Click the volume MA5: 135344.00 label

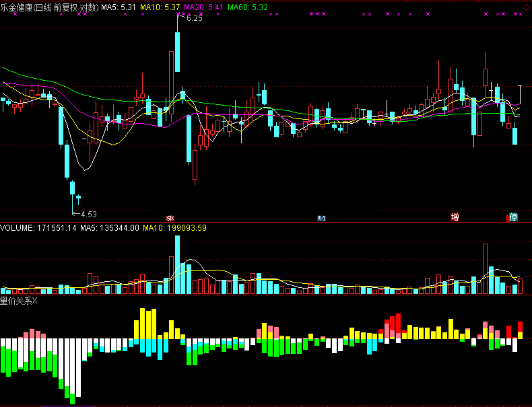tap(110, 228)
